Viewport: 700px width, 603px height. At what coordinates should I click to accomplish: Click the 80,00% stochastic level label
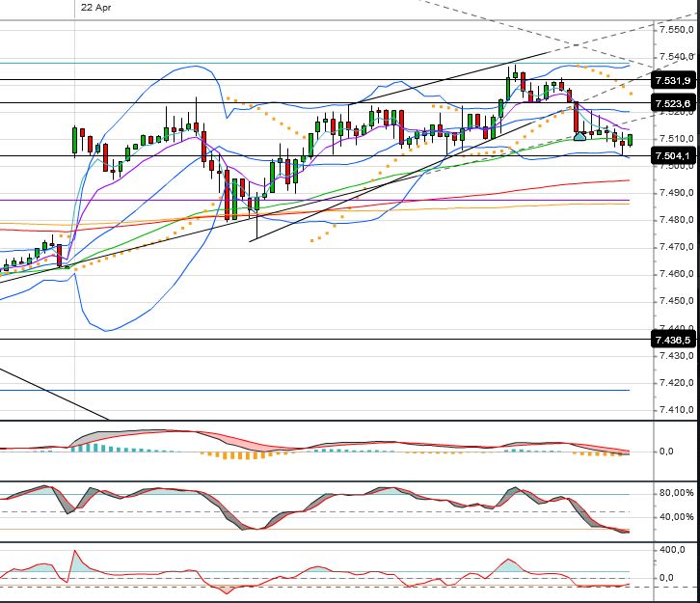coord(676,493)
